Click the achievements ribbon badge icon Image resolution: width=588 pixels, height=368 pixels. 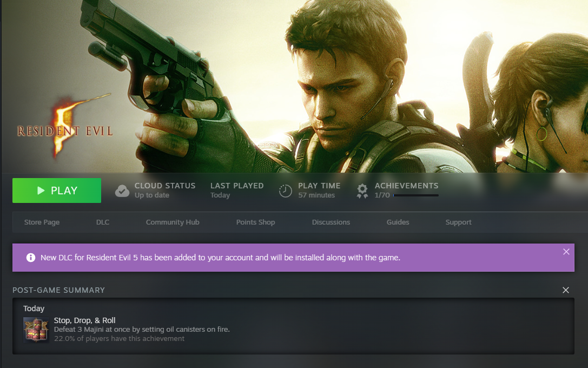tap(362, 191)
